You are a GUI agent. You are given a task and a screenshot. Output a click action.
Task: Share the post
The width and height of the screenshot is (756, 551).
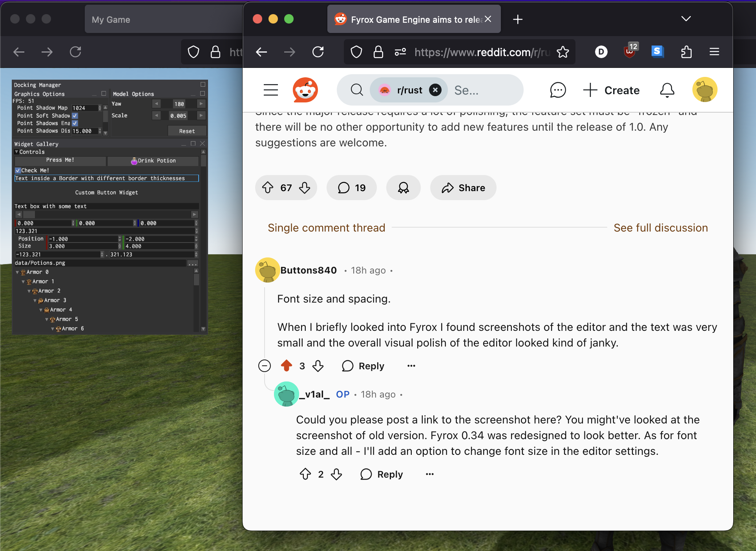pyautogui.click(x=463, y=188)
